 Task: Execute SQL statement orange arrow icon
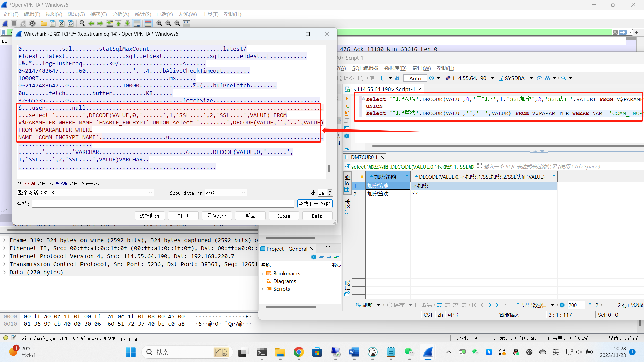click(347, 99)
